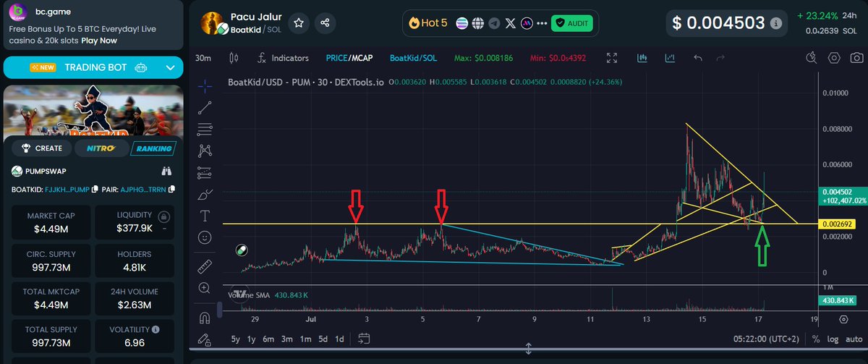
Task: Set chart range to 5d
Action: click(323, 339)
